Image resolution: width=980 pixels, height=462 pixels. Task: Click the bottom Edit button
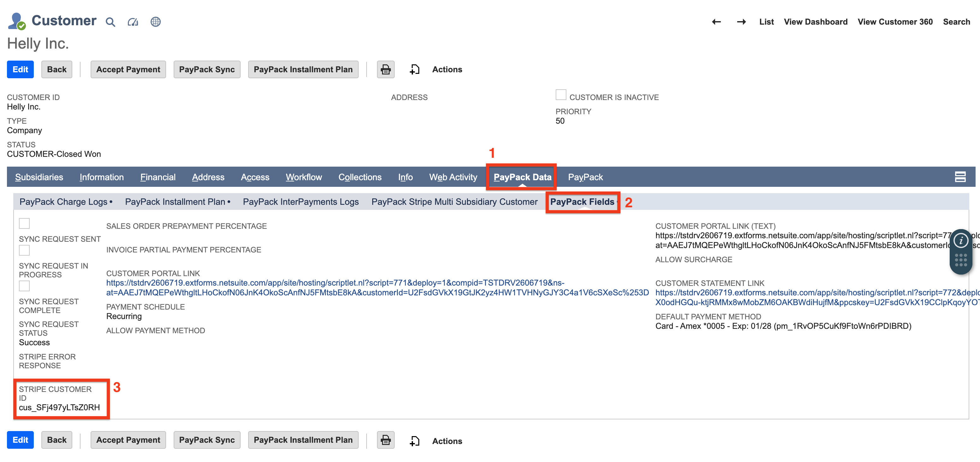point(20,440)
